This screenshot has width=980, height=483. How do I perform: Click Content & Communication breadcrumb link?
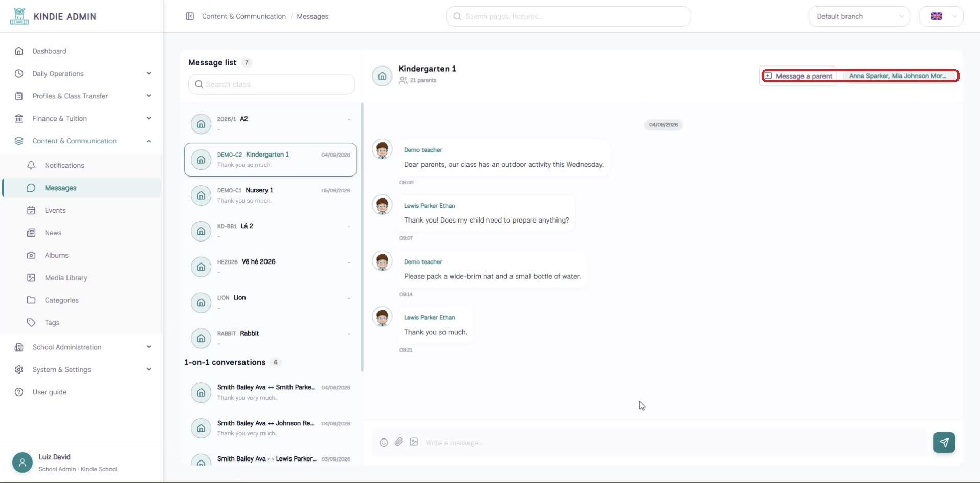pyautogui.click(x=244, y=16)
